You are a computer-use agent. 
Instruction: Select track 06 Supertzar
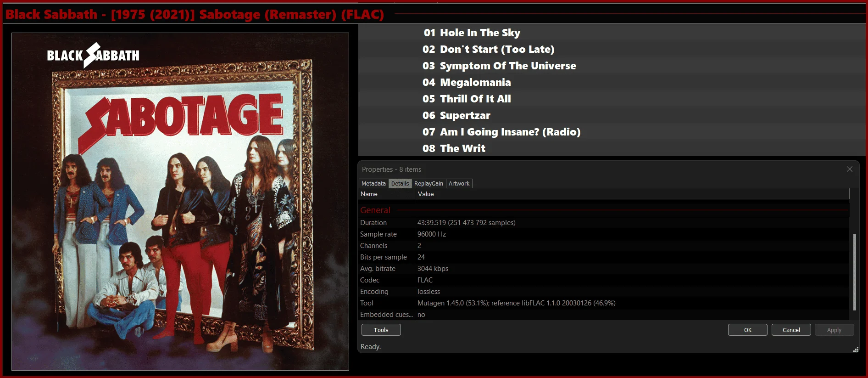coord(612,115)
